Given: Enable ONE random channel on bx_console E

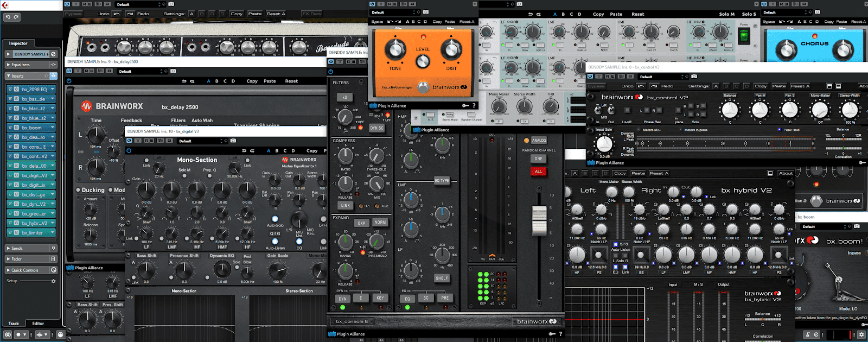Looking at the screenshot, I should click(x=538, y=159).
